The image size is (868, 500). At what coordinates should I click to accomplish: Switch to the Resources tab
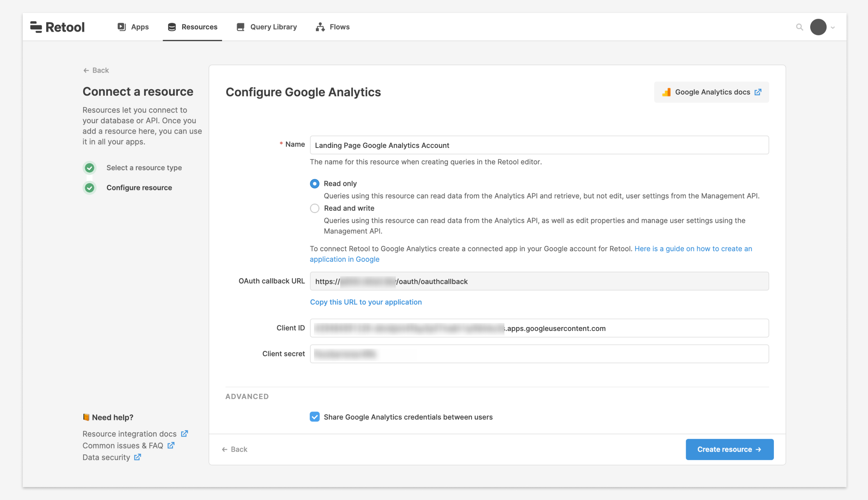[x=192, y=27]
